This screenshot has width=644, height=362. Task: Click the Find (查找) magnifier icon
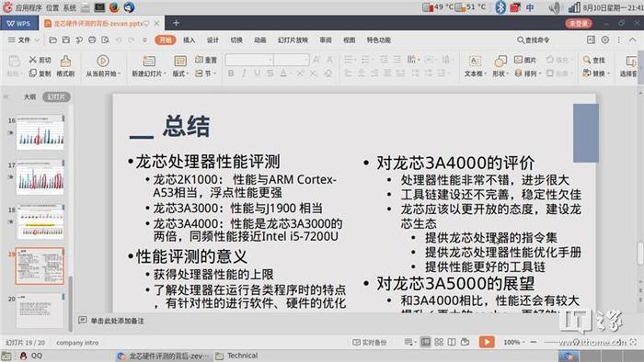coord(587,60)
